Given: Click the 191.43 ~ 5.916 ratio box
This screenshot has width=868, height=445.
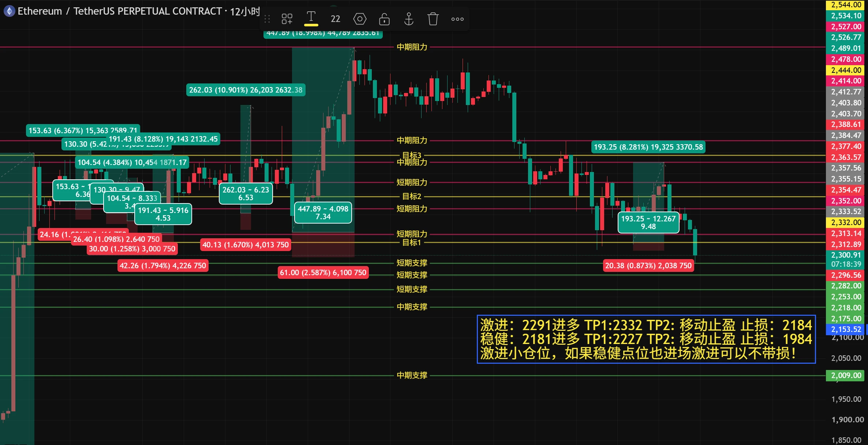Looking at the screenshot, I should coord(163,214).
